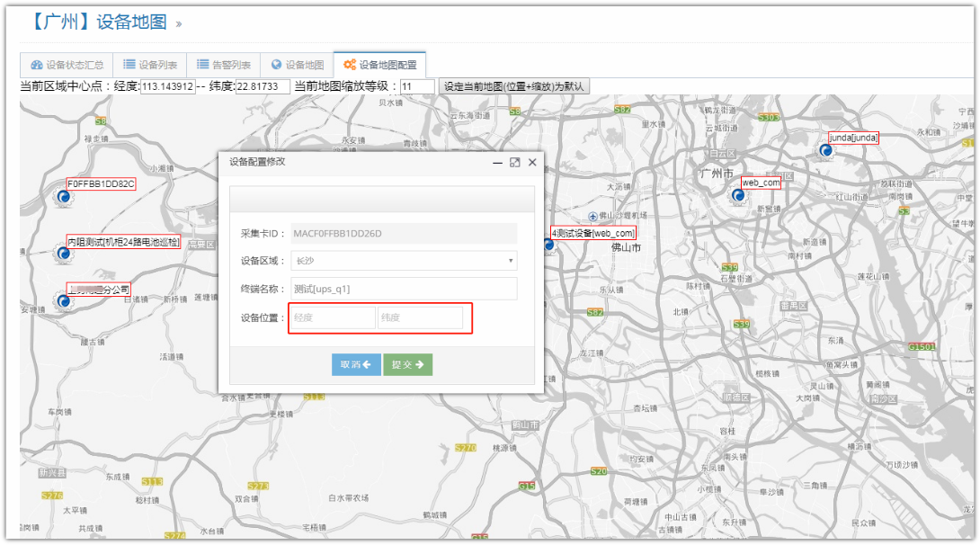Maximize the 设备配置修改 dialog
Image resolution: width=980 pixels, height=545 pixels.
(x=515, y=163)
